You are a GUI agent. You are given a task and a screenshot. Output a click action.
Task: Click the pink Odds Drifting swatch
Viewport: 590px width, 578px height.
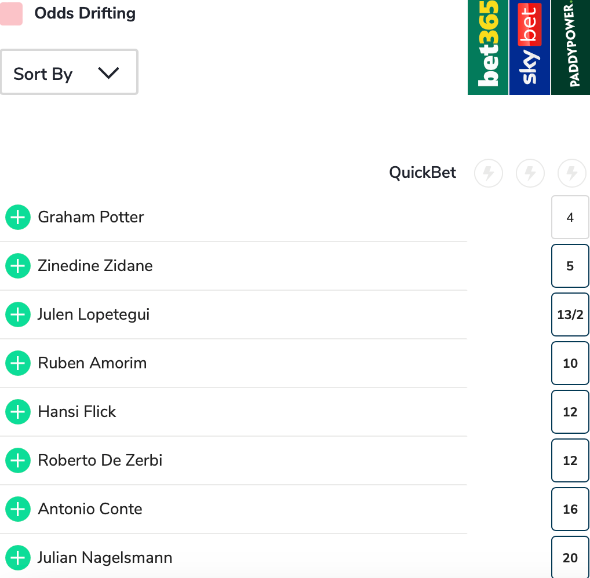(11, 14)
